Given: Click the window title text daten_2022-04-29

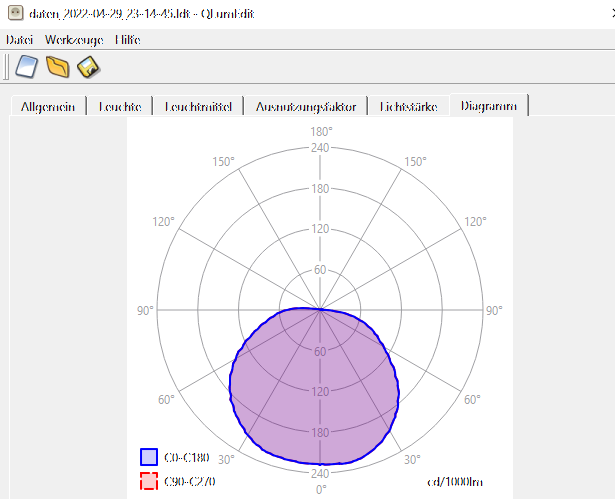Looking at the screenshot, I should click(142, 14).
